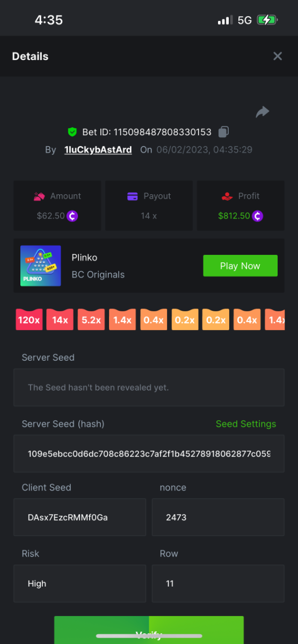Tap the purple coin icon beside $62.50

pyautogui.click(x=72, y=216)
